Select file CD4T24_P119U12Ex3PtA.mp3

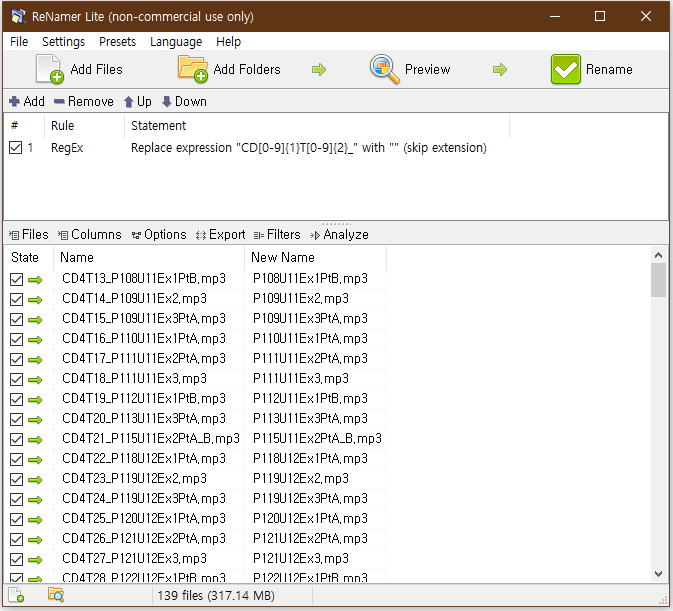(x=144, y=499)
